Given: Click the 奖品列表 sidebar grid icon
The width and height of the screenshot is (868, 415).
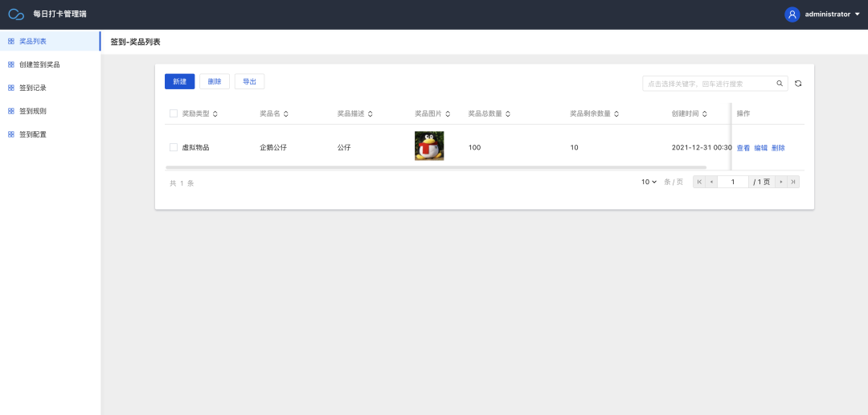Looking at the screenshot, I should 11,41.
